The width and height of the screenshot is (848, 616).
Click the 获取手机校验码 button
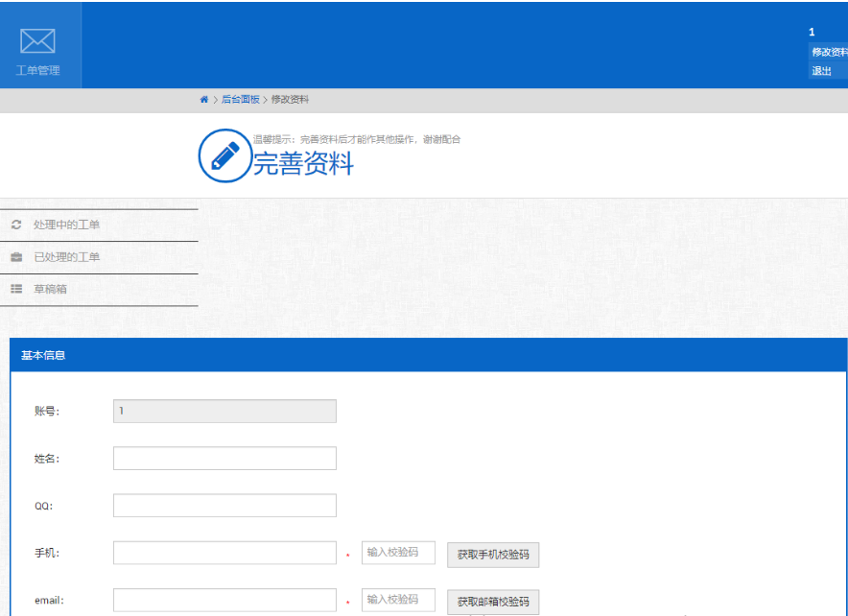(493, 555)
